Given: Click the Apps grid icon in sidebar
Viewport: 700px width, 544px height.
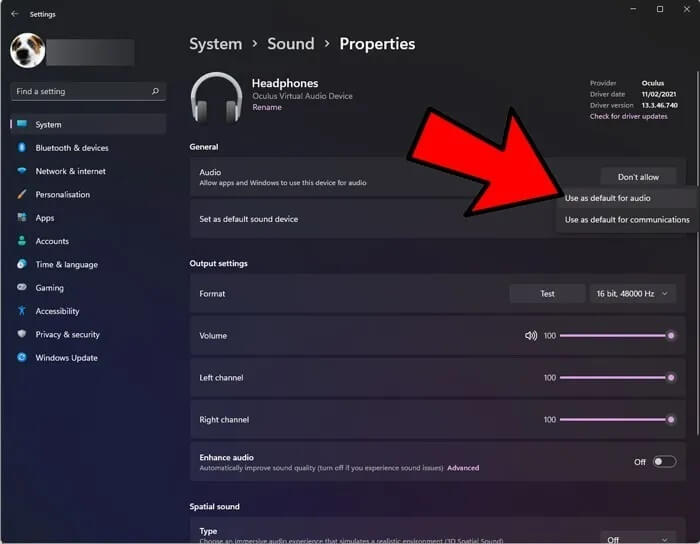Looking at the screenshot, I should pyautogui.click(x=22, y=217).
